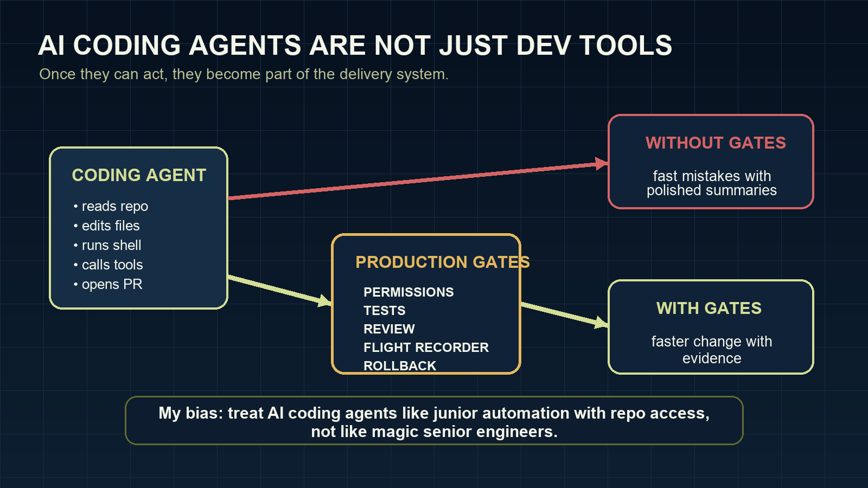This screenshot has width=868, height=488.
Task: Click the WITHOUT GATES heading
Action: point(716,143)
